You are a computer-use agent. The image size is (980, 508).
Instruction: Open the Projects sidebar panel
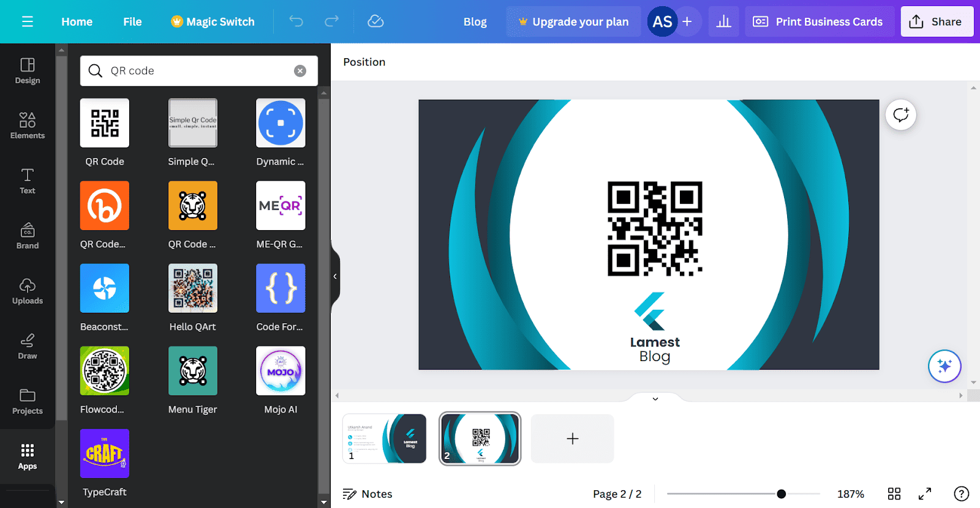coord(28,402)
